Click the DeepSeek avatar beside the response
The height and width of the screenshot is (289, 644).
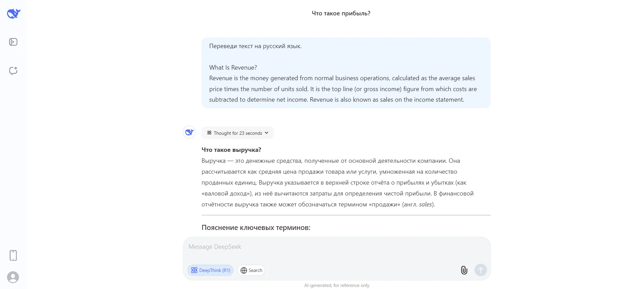(x=189, y=132)
